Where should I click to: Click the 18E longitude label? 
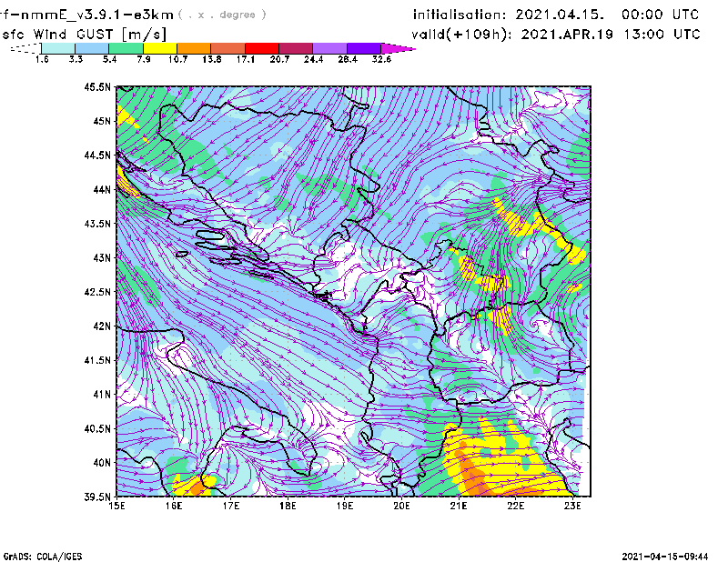coord(288,506)
